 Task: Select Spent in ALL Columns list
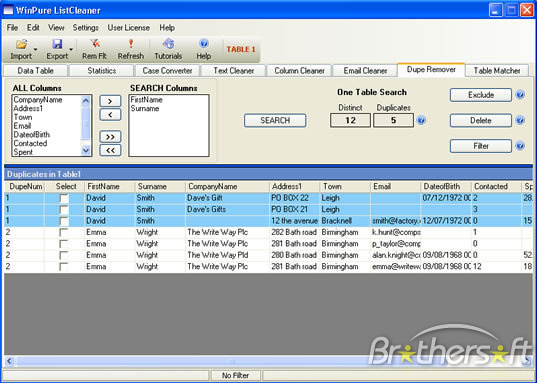coord(23,152)
